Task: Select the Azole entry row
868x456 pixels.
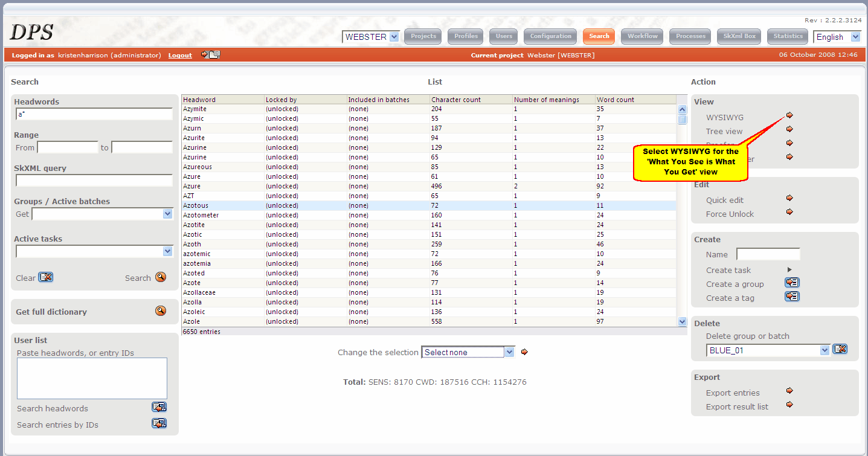Action: point(429,321)
